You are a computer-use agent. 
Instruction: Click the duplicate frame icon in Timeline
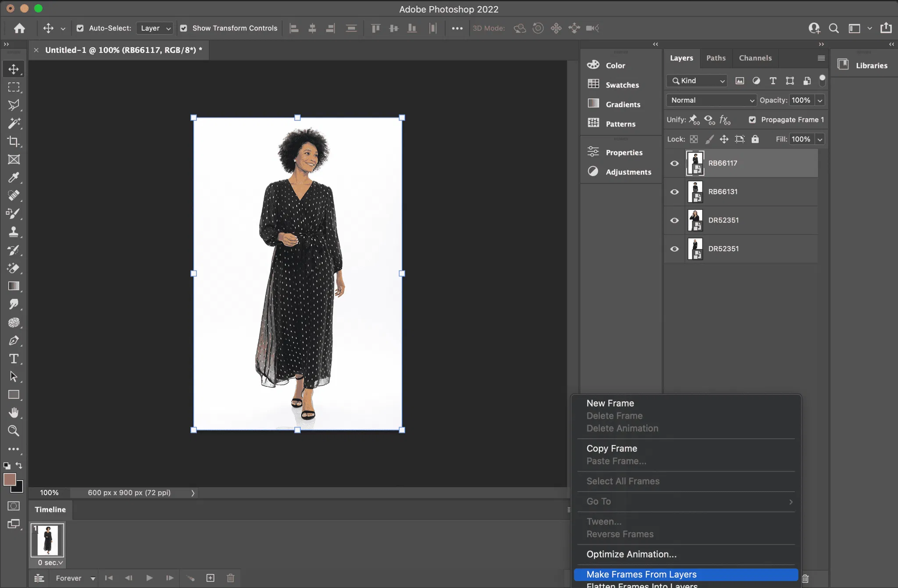point(210,578)
